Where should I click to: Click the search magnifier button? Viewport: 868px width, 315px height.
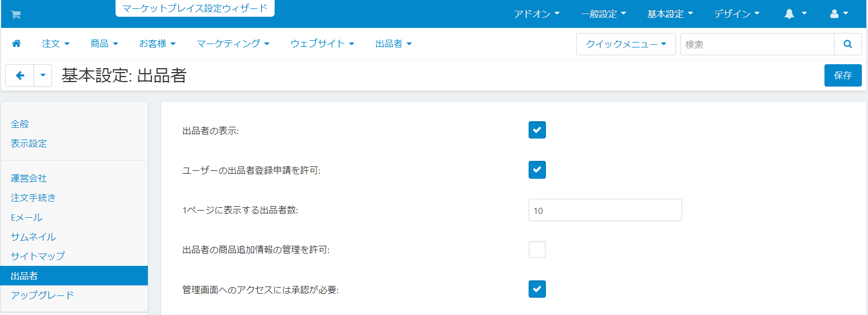tap(848, 44)
